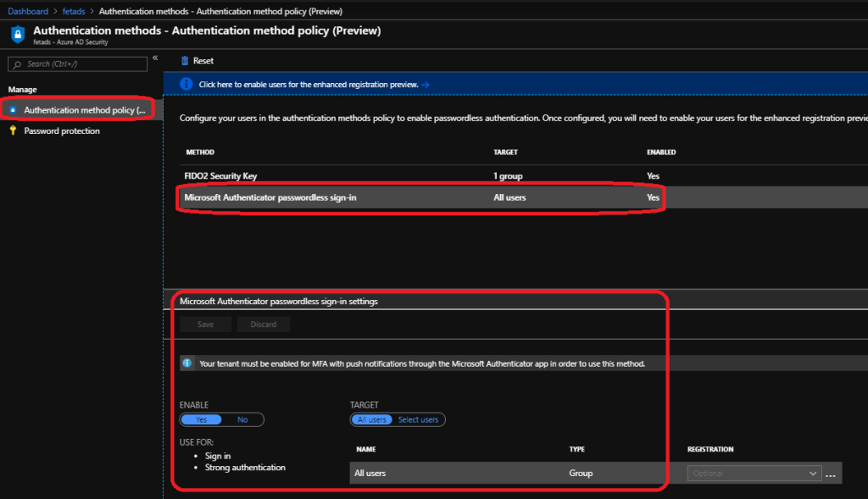
Task: Click the lock icon next to Authentication method policy
Action: pos(11,108)
